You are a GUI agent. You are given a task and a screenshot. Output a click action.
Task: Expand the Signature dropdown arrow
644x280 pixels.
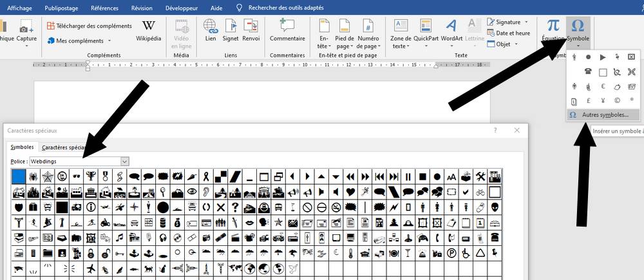coord(526,23)
